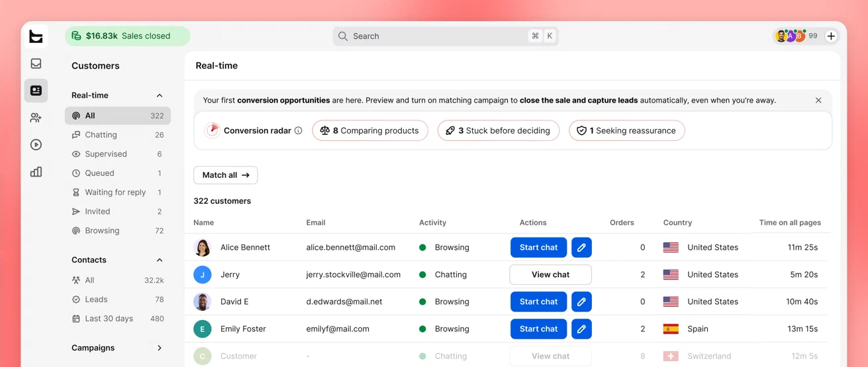Click the 3 Stuck before deciding chip
The image size is (868, 367).
pyautogui.click(x=499, y=130)
